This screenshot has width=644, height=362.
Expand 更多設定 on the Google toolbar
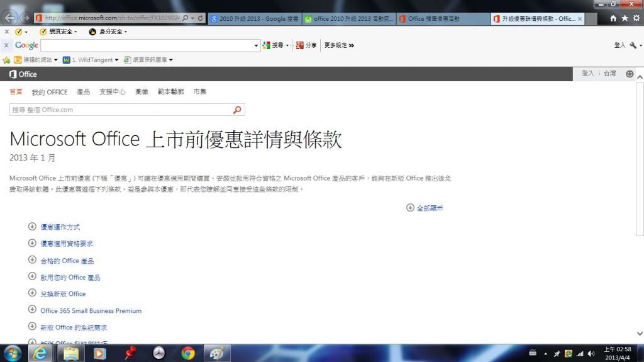coord(339,45)
